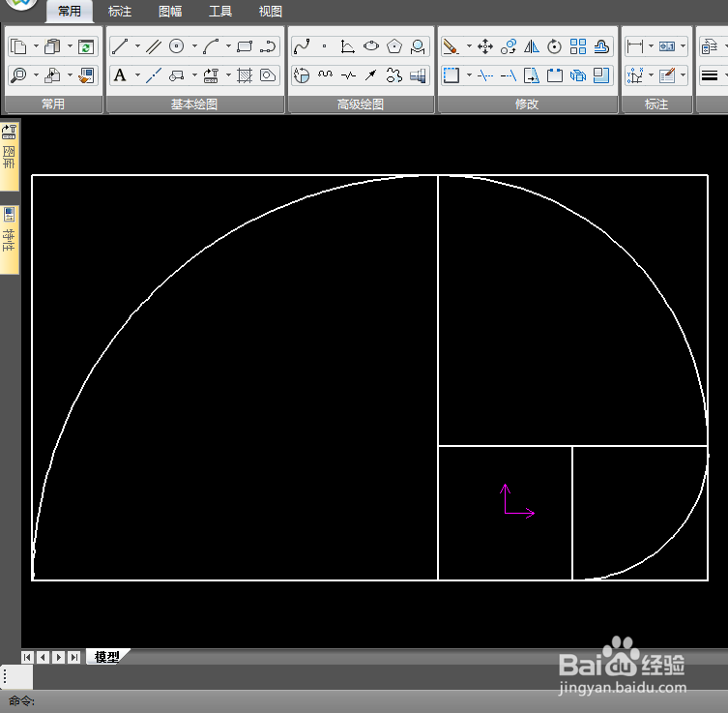
Task: Select the Break line zigzag tool
Action: click(348, 75)
